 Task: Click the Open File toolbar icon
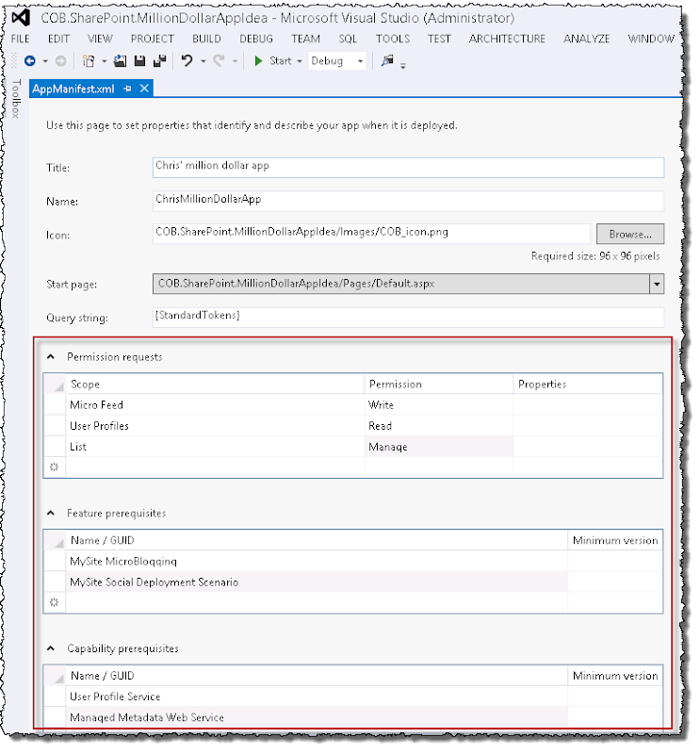tap(121, 61)
